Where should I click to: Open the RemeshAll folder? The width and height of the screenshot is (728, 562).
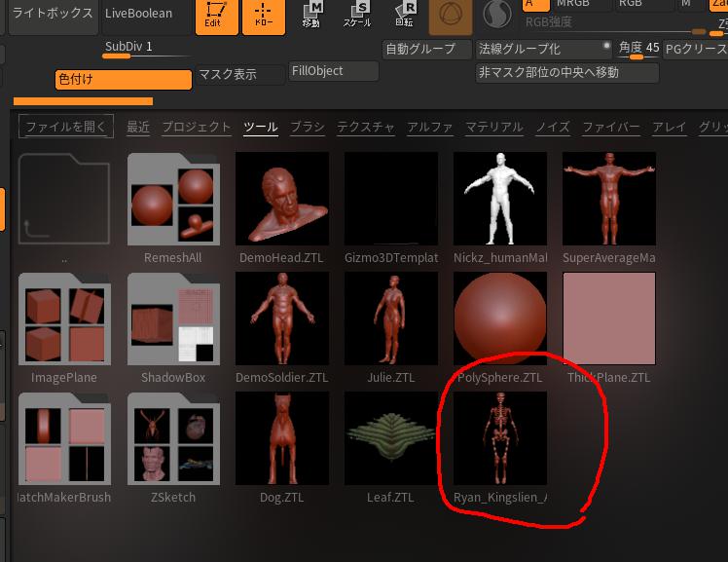(x=173, y=200)
